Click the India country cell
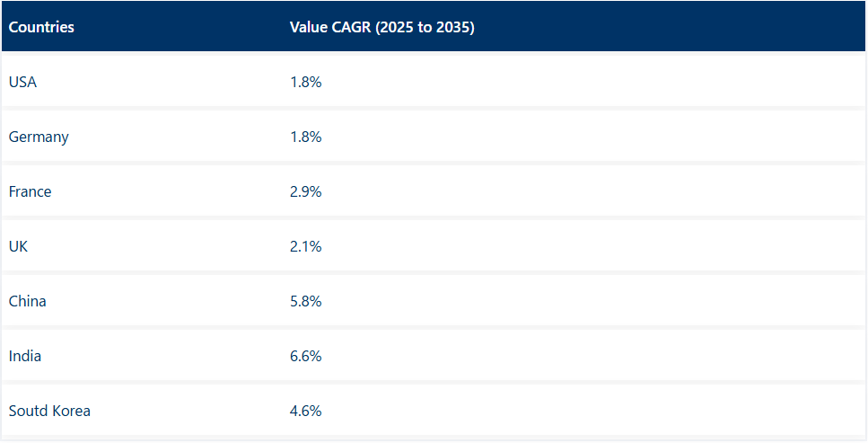This screenshot has width=868, height=443. tap(25, 356)
